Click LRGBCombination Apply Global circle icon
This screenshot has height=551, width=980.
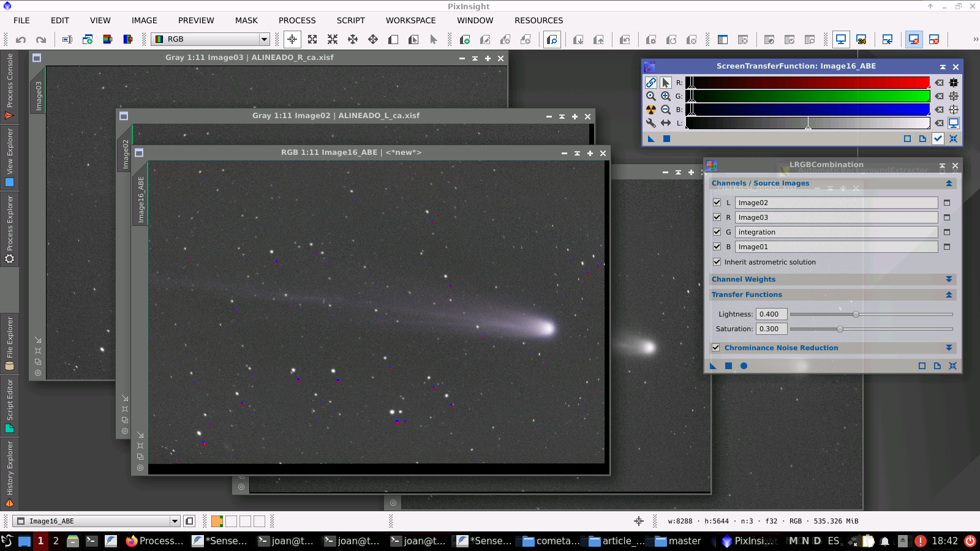(x=744, y=366)
